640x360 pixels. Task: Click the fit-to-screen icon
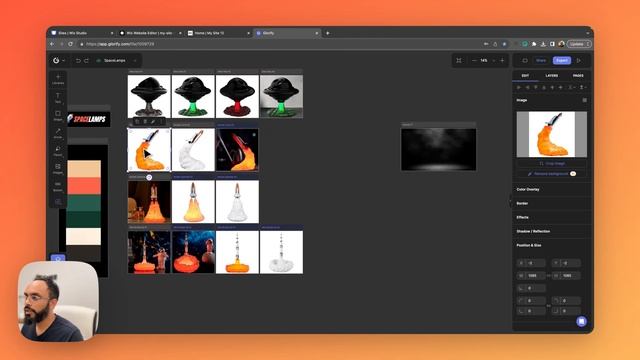click(459, 60)
